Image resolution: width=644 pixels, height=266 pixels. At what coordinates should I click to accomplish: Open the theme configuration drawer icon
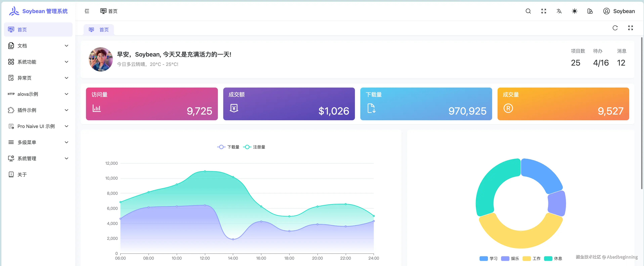point(590,11)
